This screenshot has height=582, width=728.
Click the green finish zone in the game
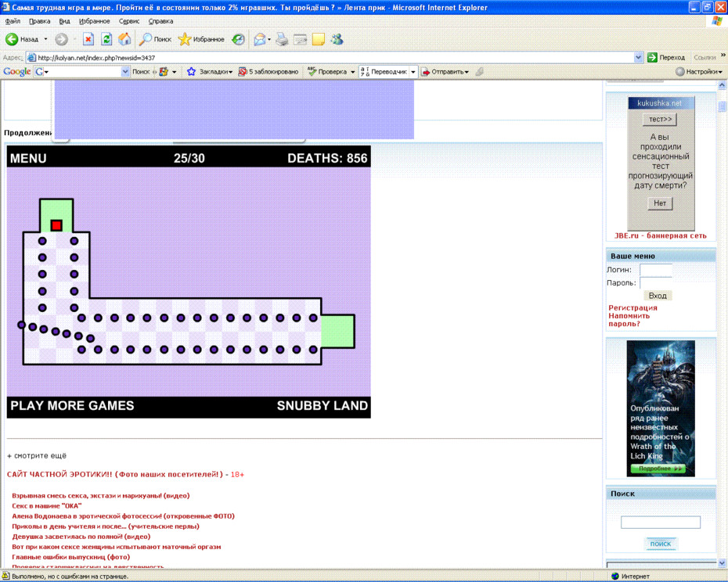(337, 332)
